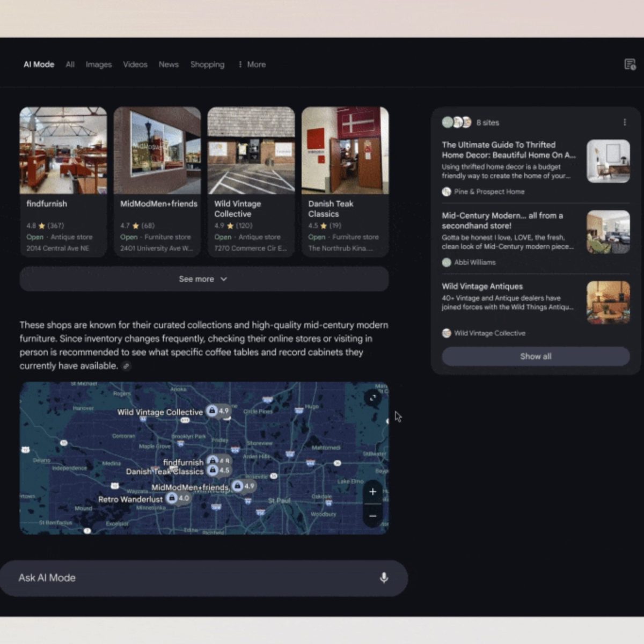Screen dimensions: 644x644
Task: Select the Danish Teak Classics map pin
Action: (x=218, y=470)
